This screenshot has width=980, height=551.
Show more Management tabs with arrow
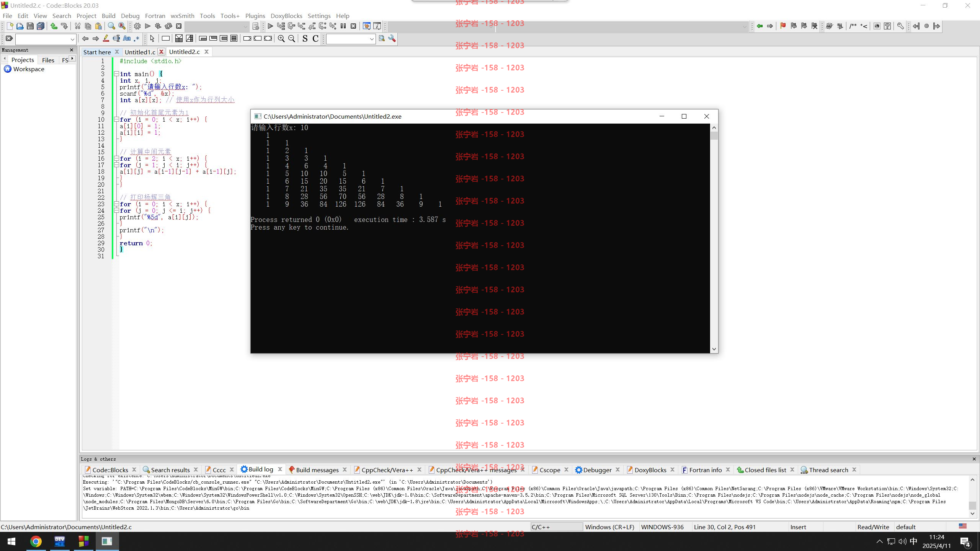tap(72, 59)
